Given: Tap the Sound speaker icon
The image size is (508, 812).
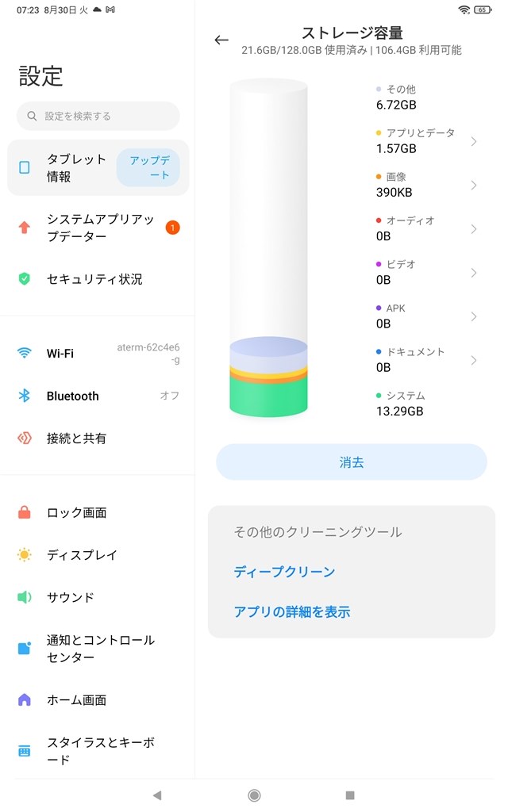Looking at the screenshot, I should pos(25,597).
